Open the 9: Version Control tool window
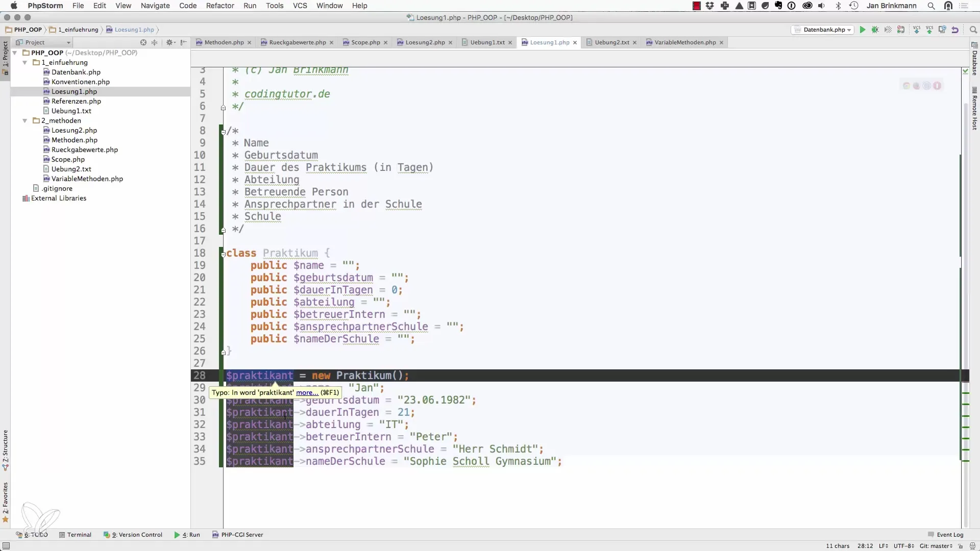 point(133,535)
